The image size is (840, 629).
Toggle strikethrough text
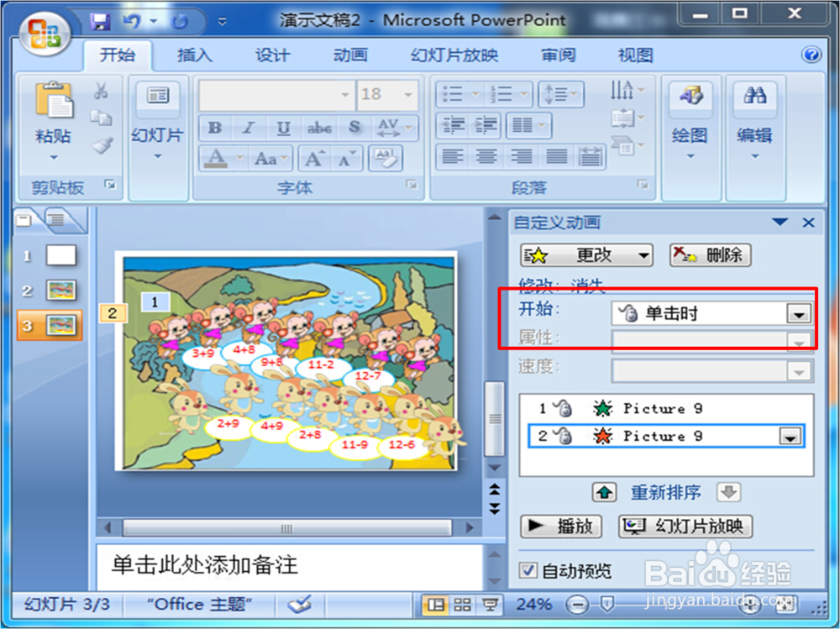pyautogui.click(x=319, y=128)
